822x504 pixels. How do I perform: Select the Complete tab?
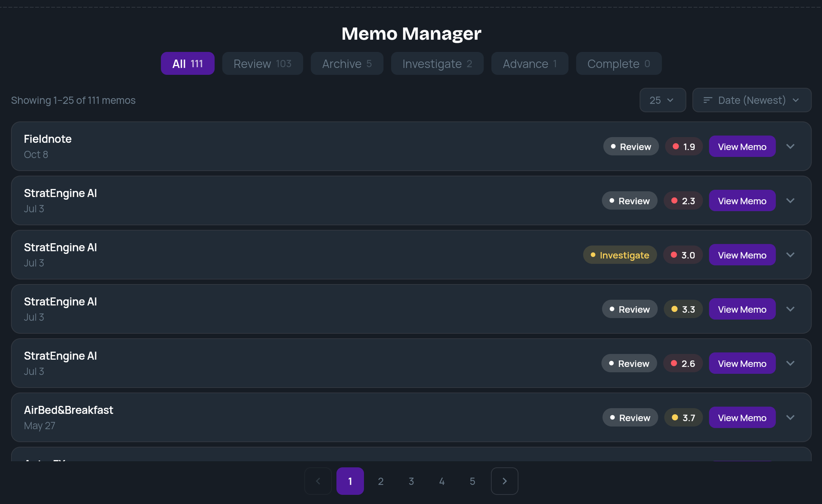pos(619,63)
